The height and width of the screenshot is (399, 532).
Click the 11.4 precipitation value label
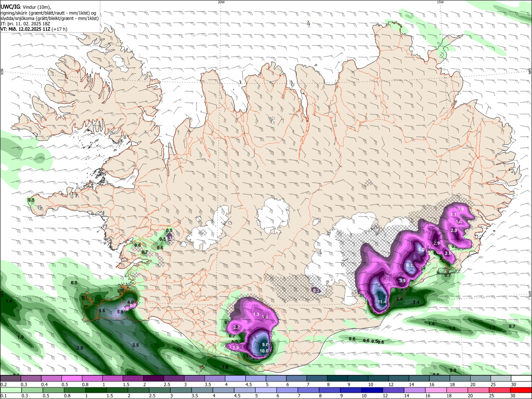(x=382, y=302)
